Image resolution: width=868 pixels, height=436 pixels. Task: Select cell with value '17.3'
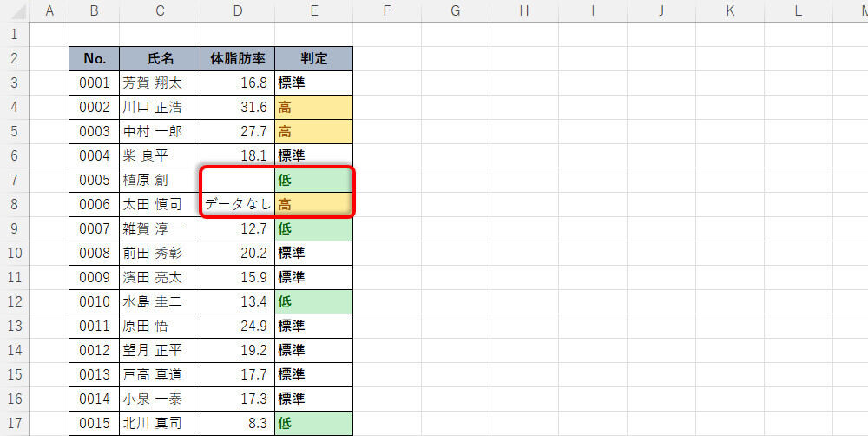(x=238, y=399)
